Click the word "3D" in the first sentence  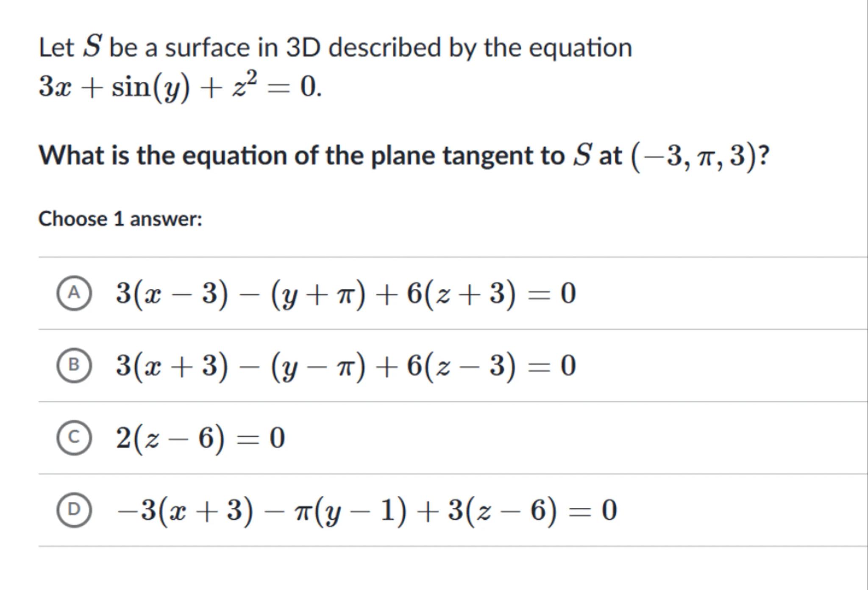[x=303, y=47]
